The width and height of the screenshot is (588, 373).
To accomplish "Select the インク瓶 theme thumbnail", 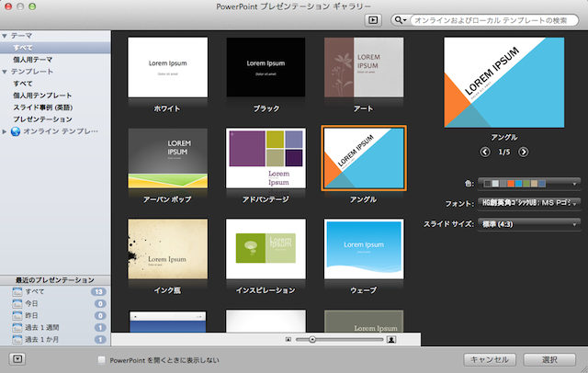I will click(167, 249).
